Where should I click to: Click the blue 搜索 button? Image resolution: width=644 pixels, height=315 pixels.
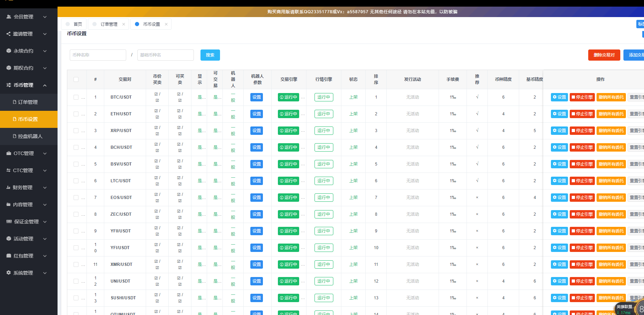point(210,55)
